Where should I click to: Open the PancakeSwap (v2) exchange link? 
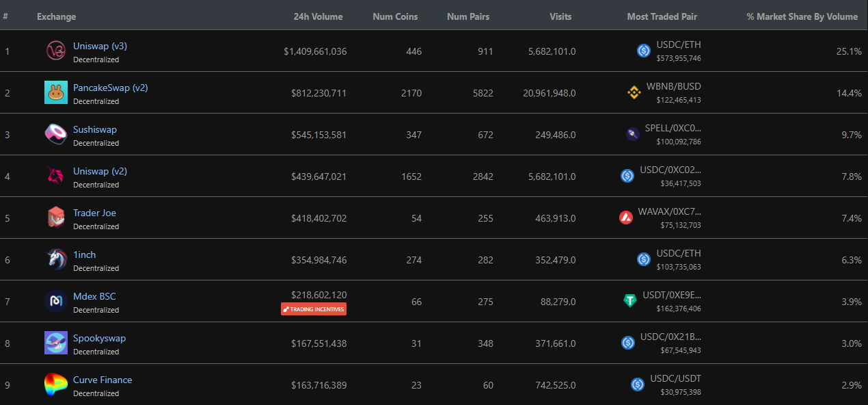point(110,88)
